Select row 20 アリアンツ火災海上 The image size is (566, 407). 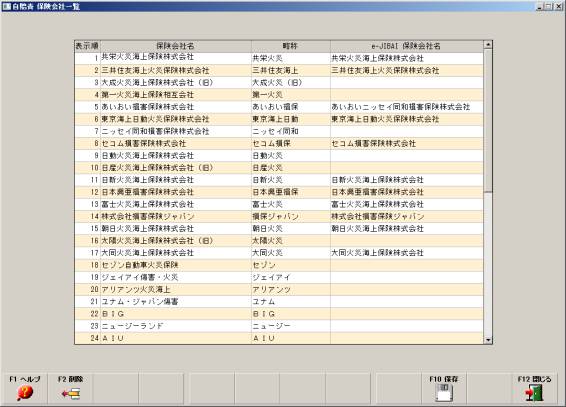(175, 289)
